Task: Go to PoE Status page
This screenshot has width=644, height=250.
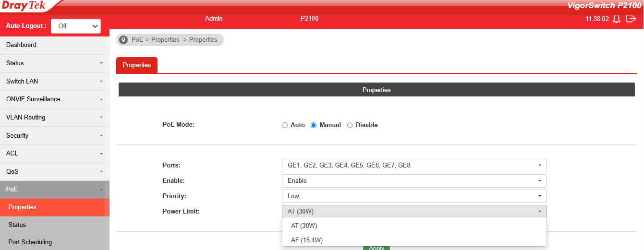Action: point(17,225)
